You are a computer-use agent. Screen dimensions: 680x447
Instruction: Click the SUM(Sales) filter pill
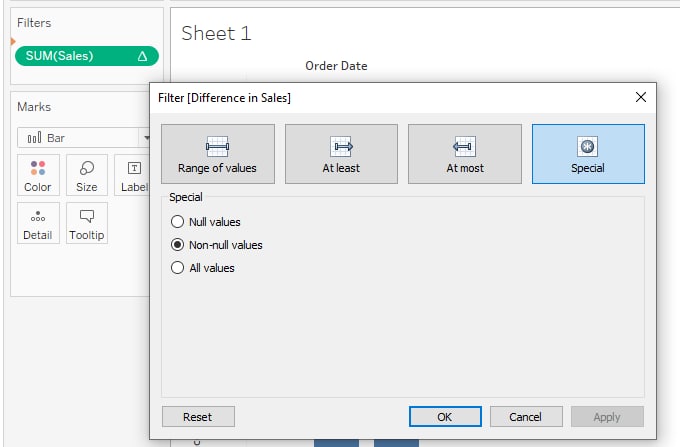pos(87,56)
